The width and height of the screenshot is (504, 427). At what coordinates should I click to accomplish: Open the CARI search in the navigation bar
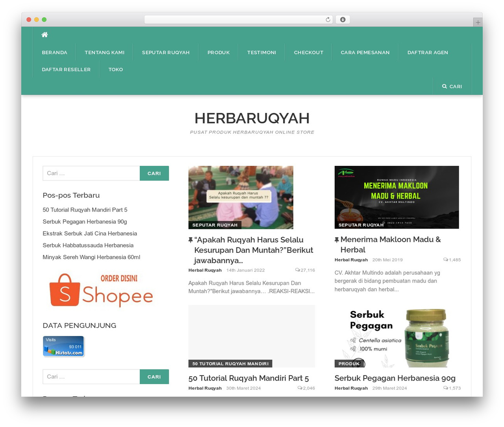pos(452,86)
